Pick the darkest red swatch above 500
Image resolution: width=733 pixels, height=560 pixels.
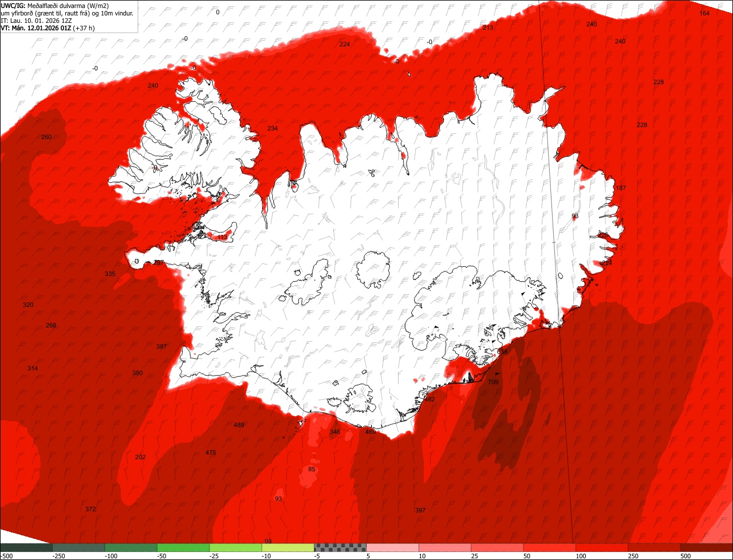(x=707, y=547)
